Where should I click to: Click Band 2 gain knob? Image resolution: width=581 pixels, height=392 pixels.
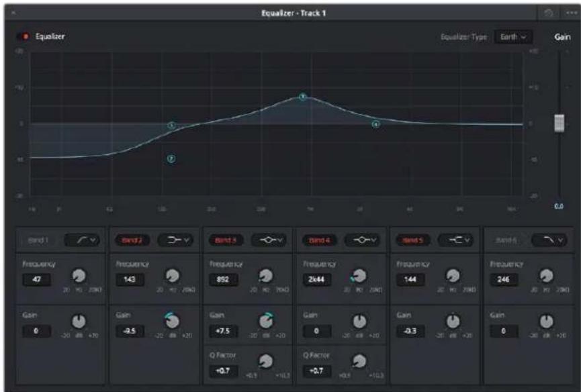coord(172,322)
